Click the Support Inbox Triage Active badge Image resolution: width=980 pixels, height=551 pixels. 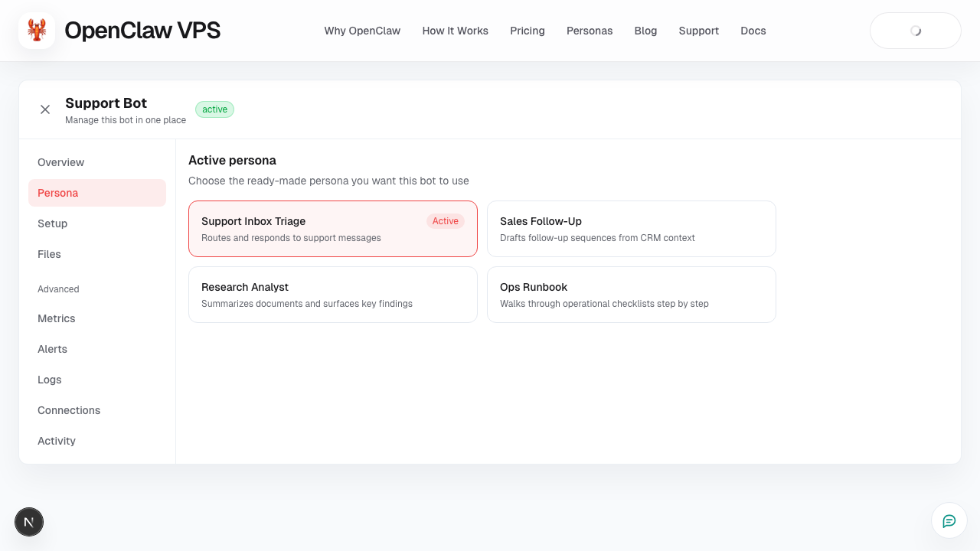tap(445, 220)
